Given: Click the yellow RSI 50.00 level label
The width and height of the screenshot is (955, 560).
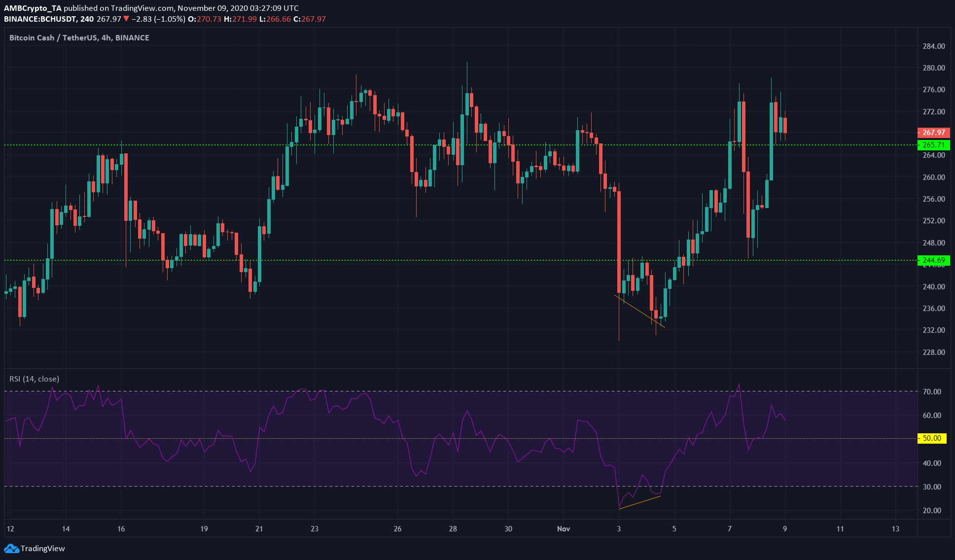Looking at the screenshot, I should 932,438.
